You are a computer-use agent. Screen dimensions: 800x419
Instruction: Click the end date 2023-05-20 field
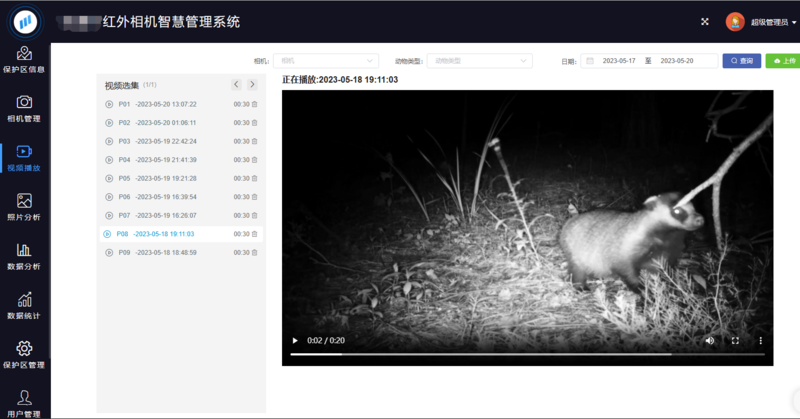pos(677,61)
